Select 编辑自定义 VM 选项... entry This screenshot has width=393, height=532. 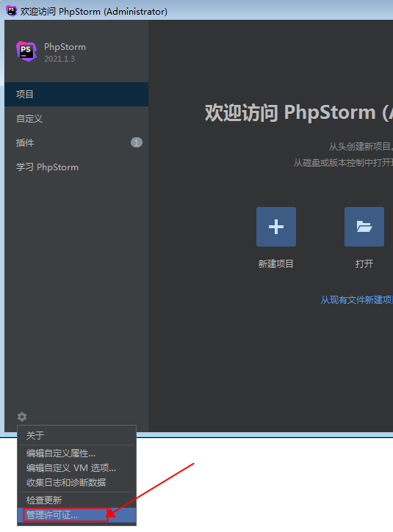[x=77, y=468]
